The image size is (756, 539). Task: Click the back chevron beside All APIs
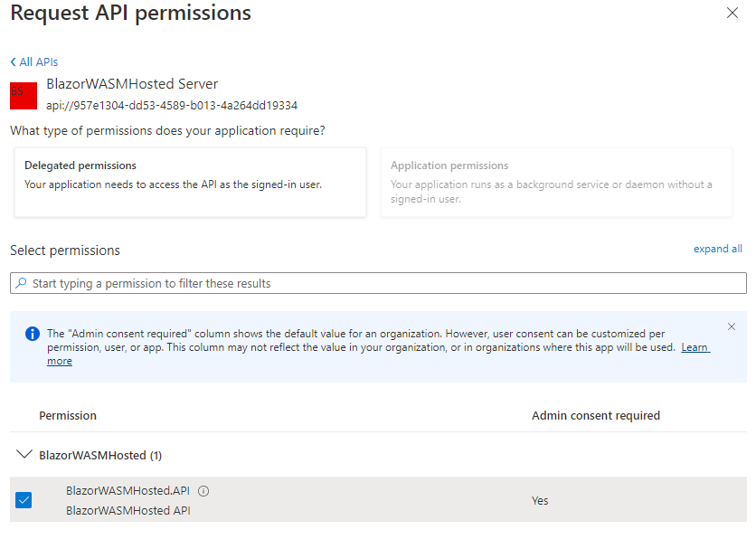[14, 62]
